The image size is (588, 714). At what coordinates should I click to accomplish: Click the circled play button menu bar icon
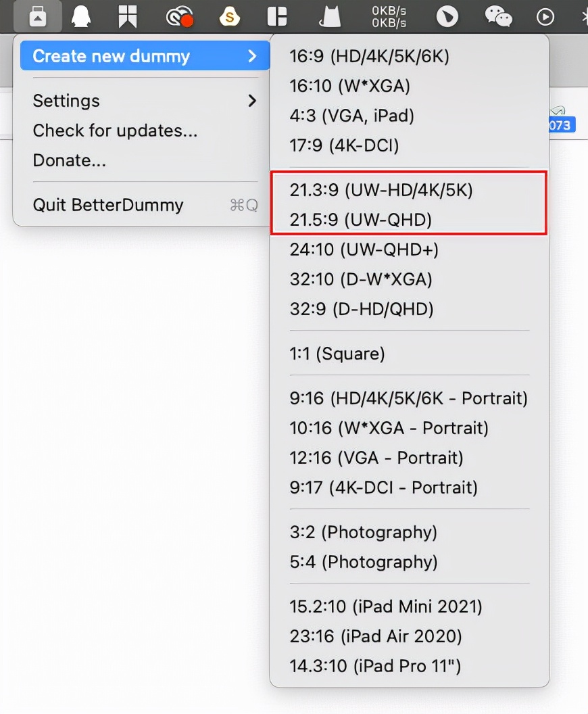545,17
